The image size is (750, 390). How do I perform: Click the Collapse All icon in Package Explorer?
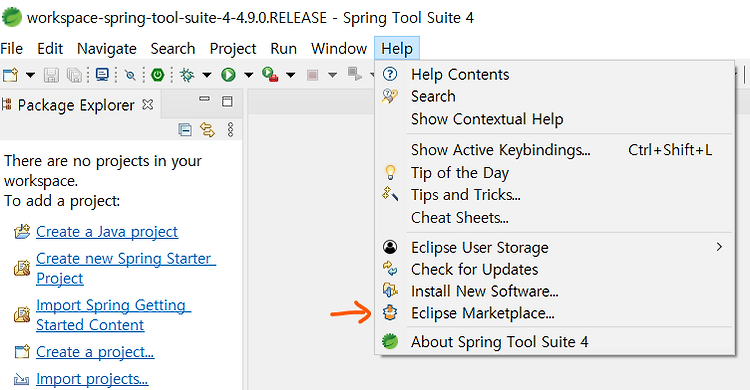click(x=185, y=130)
